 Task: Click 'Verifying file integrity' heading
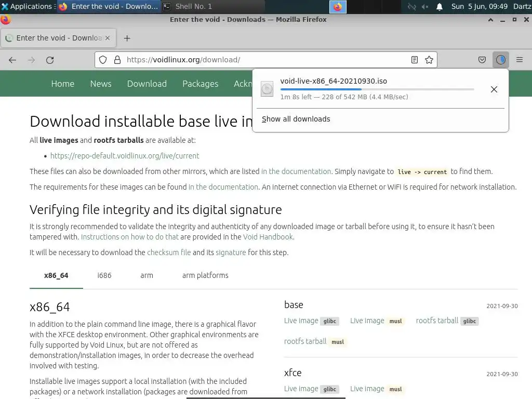156,210
